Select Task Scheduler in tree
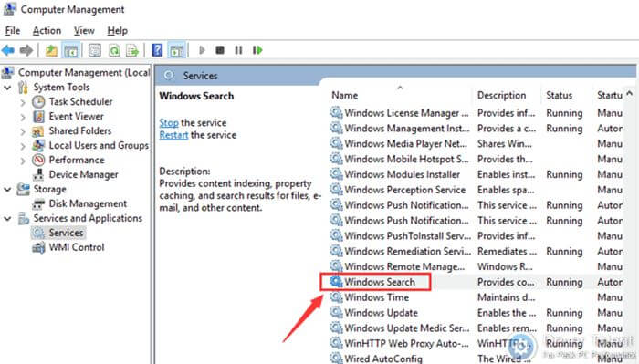 coord(80,102)
